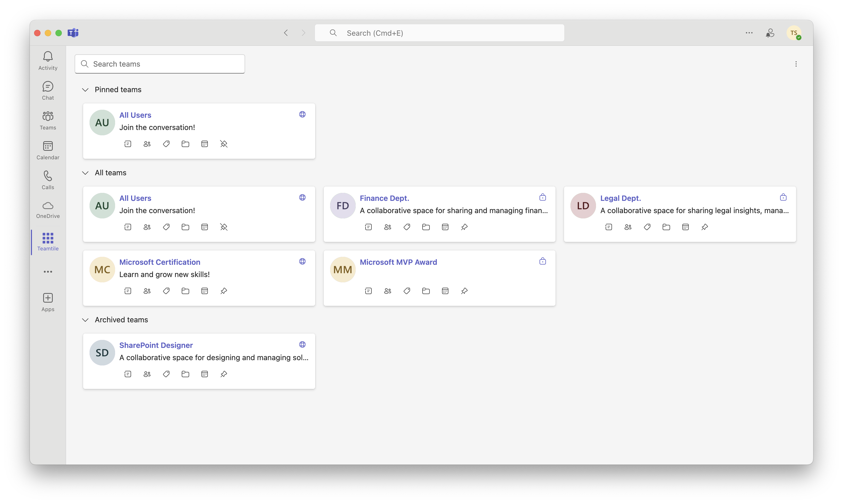Collapse the Pinned teams section

(x=85, y=90)
